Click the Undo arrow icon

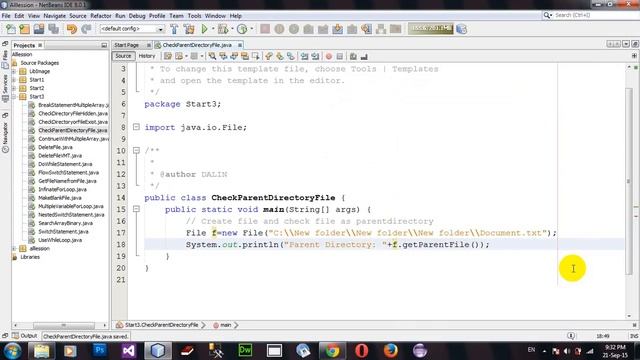[x=71, y=29]
